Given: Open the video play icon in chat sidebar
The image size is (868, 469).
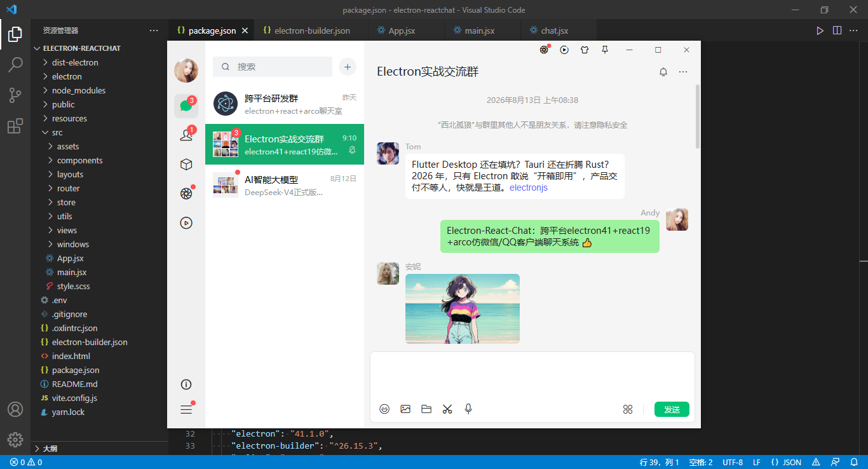Looking at the screenshot, I should click(x=186, y=223).
